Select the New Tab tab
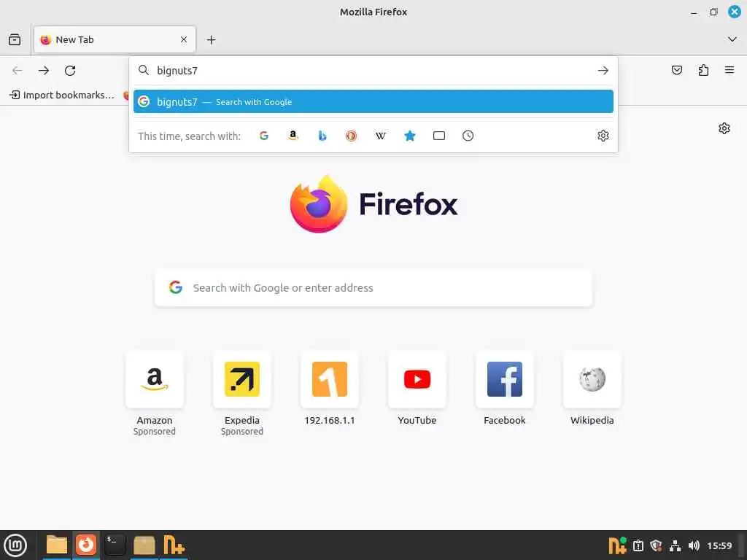747x560 pixels. (115, 39)
